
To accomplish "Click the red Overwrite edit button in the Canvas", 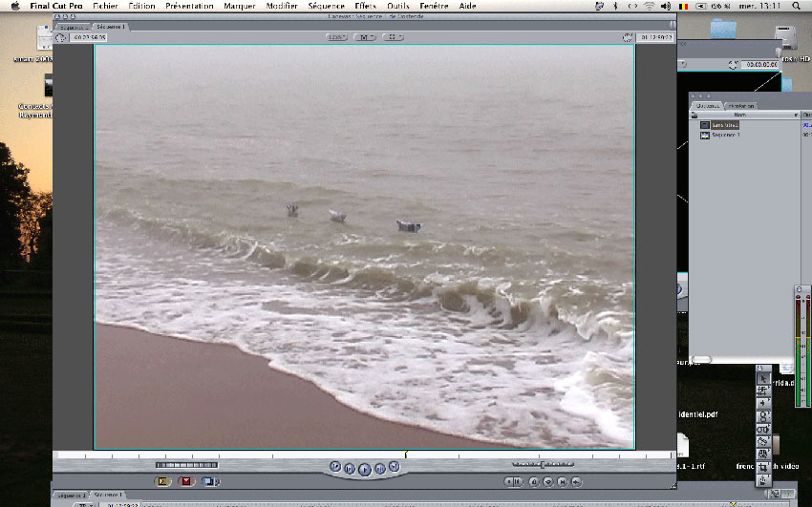I will (186, 481).
